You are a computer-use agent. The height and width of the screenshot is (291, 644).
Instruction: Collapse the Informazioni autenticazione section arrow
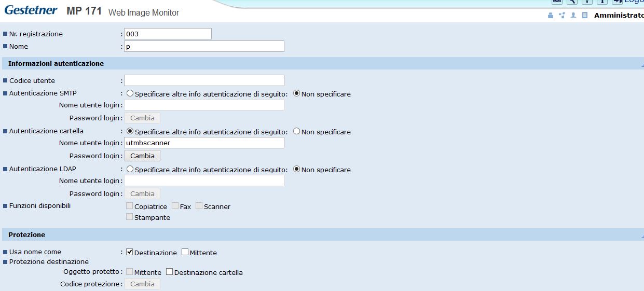pos(642,66)
